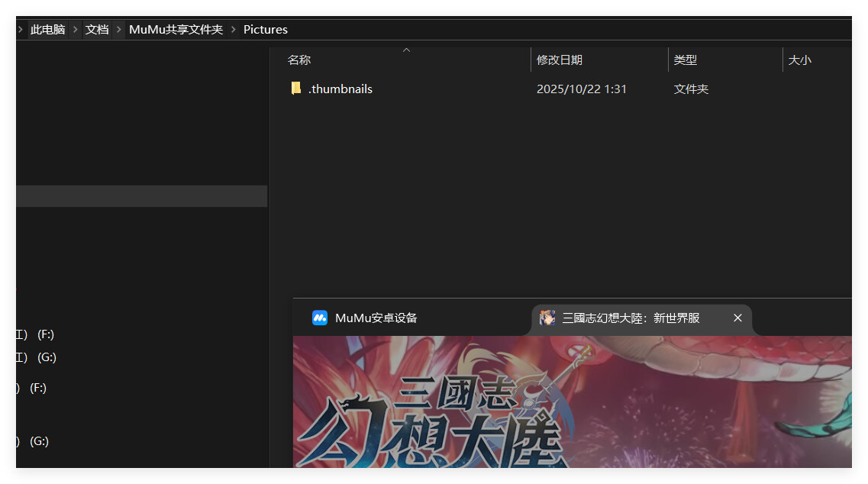
Task: Sort files by 修改日期 column header
Action: pos(560,60)
